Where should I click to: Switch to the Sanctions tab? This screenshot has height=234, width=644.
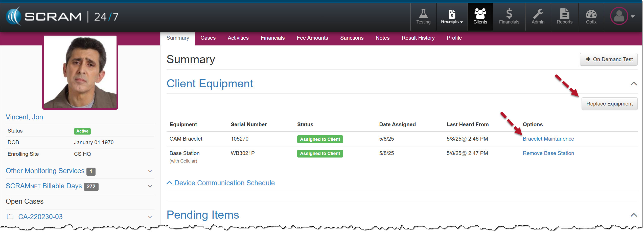(x=352, y=38)
